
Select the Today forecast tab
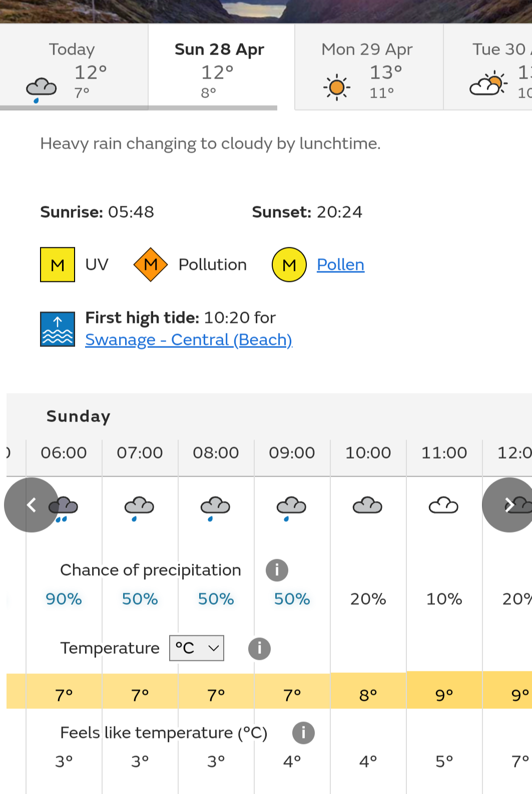coord(74,67)
